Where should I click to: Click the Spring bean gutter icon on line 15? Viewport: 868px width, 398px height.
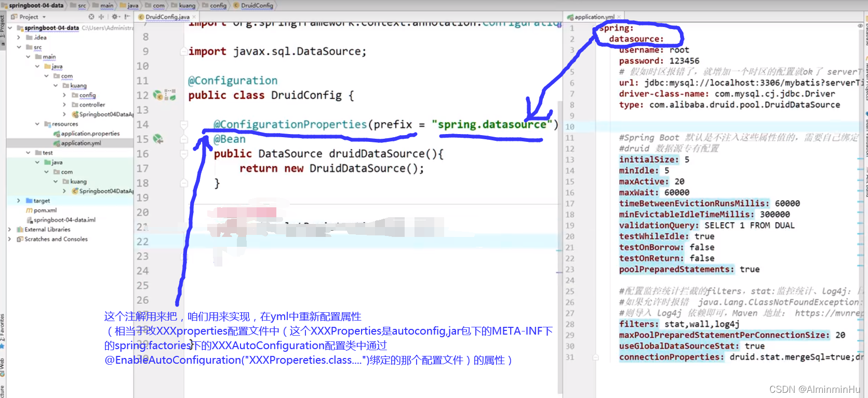[x=158, y=139]
